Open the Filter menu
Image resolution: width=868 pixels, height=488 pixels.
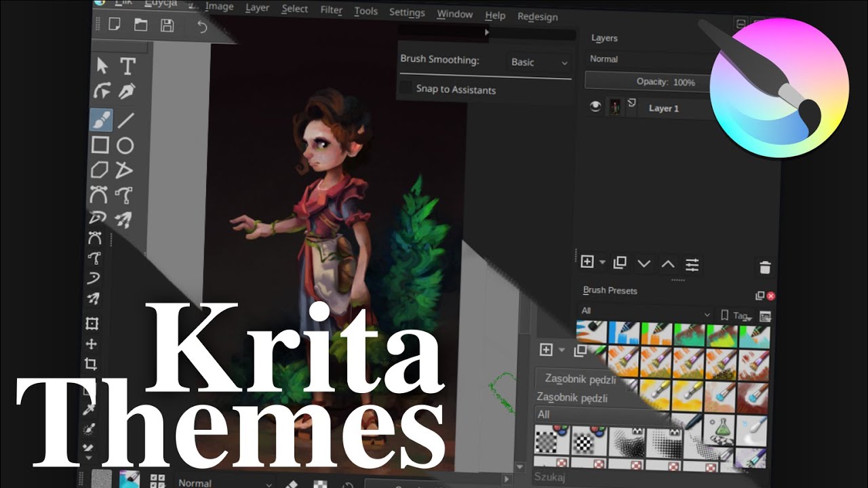click(331, 9)
